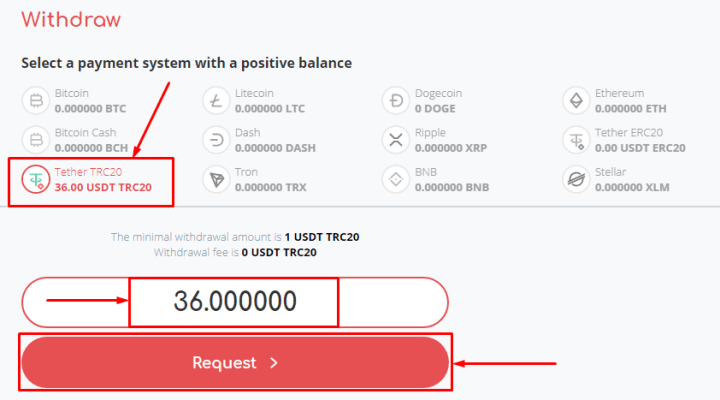Click the Ripple XRP icon
Image resolution: width=720 pixels, height=400 pixels.
point(397,140)
